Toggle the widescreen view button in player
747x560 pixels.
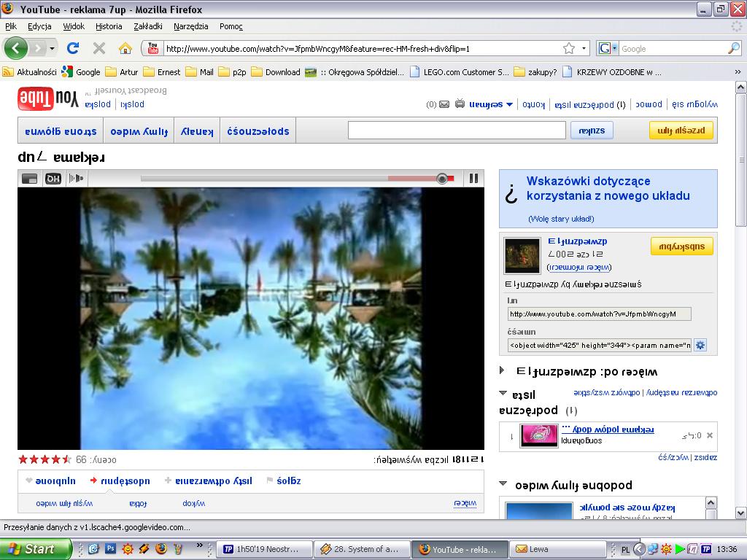30,179
